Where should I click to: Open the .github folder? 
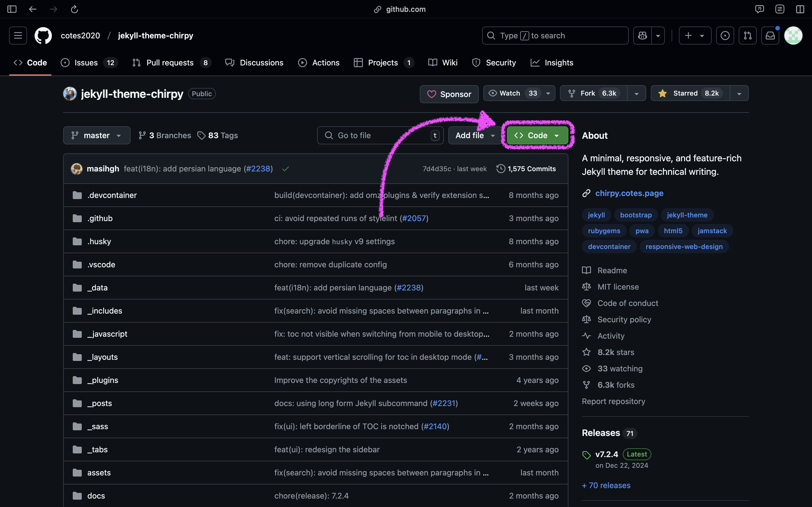[100, 218]
